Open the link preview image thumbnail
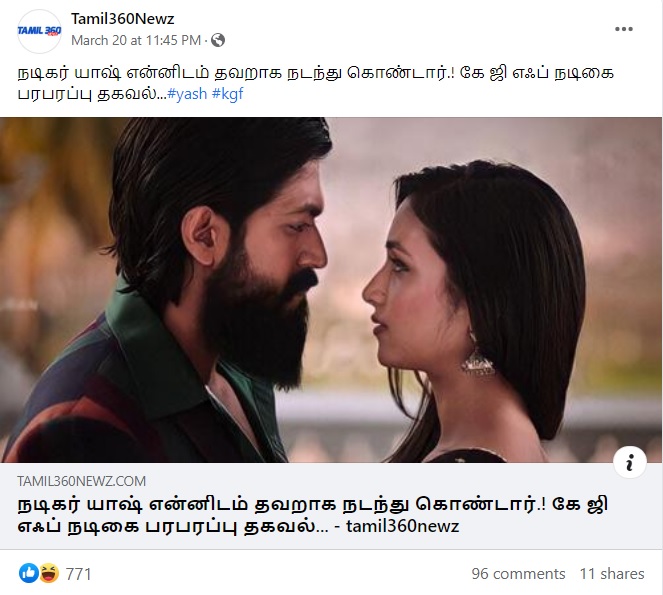The height and width of the screenshot is (595, 663). click(x=331, y=290)
